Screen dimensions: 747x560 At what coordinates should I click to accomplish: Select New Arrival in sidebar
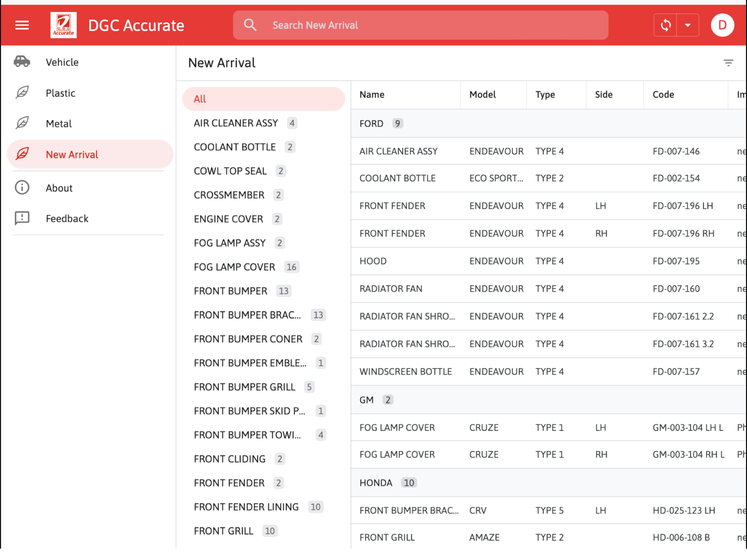click(90, 154)
